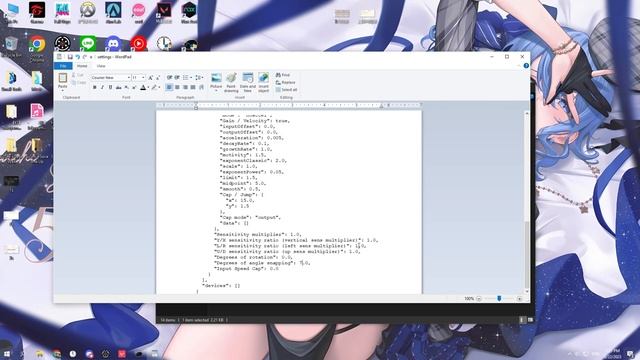This screenshot has width=640, height=360.
Task: Open the text color dropdown arrow
Action: point(148,87)
